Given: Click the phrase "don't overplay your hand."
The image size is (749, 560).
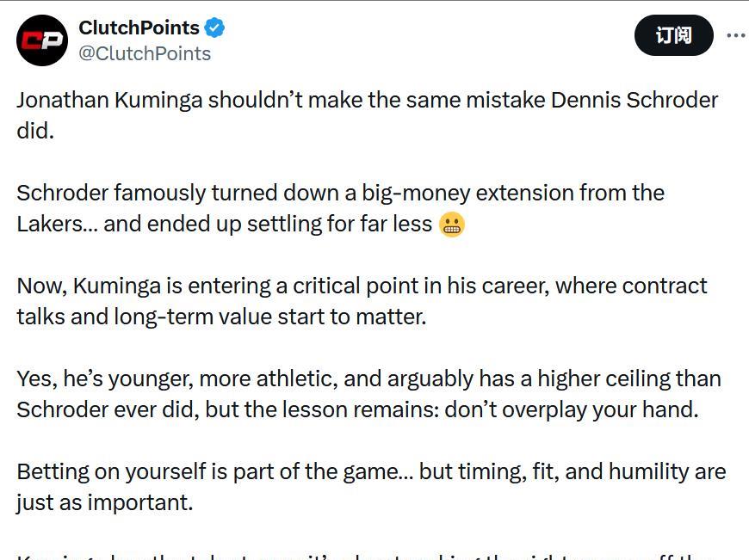Looking at the screenshot, I should 571,409.
